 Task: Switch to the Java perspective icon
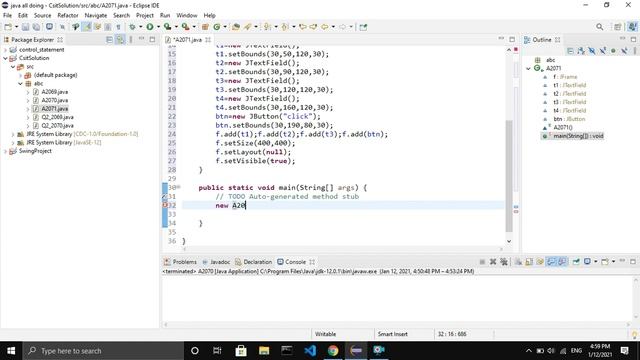tap(632, 27)
